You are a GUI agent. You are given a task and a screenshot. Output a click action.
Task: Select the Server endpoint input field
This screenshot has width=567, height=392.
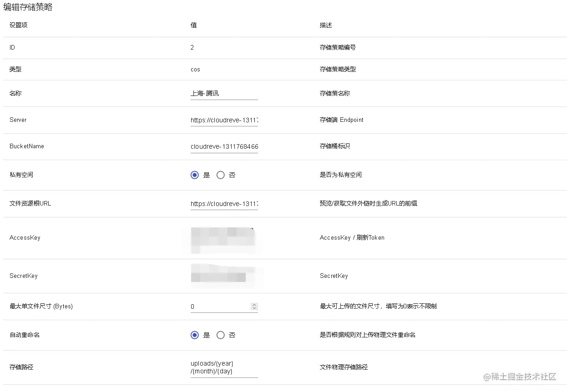(x=224, y=120)
